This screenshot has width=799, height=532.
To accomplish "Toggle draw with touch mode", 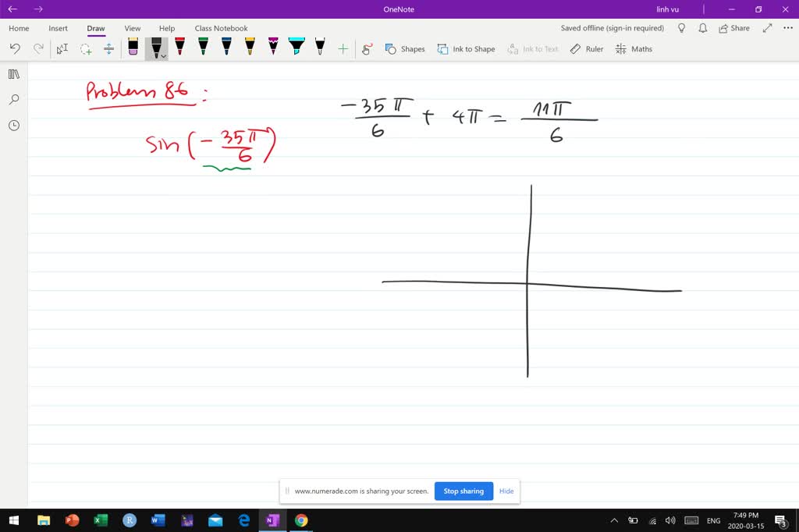I will click(367, 49).
